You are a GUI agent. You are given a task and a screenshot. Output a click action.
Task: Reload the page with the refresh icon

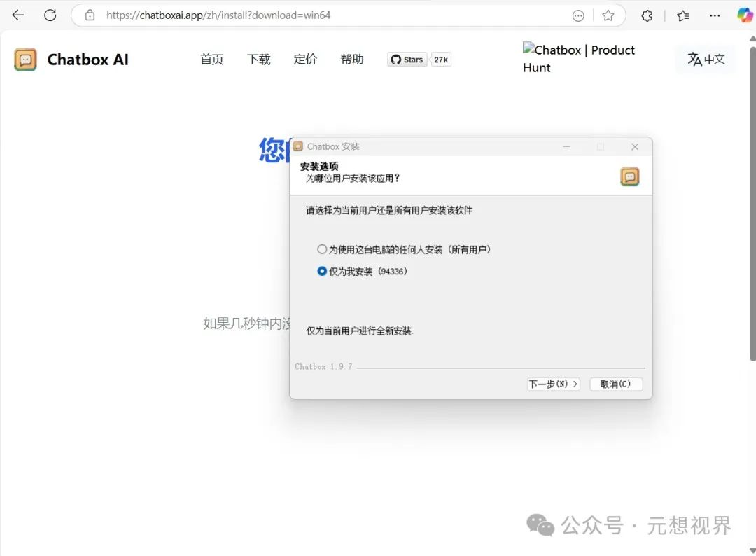(50, 15)
